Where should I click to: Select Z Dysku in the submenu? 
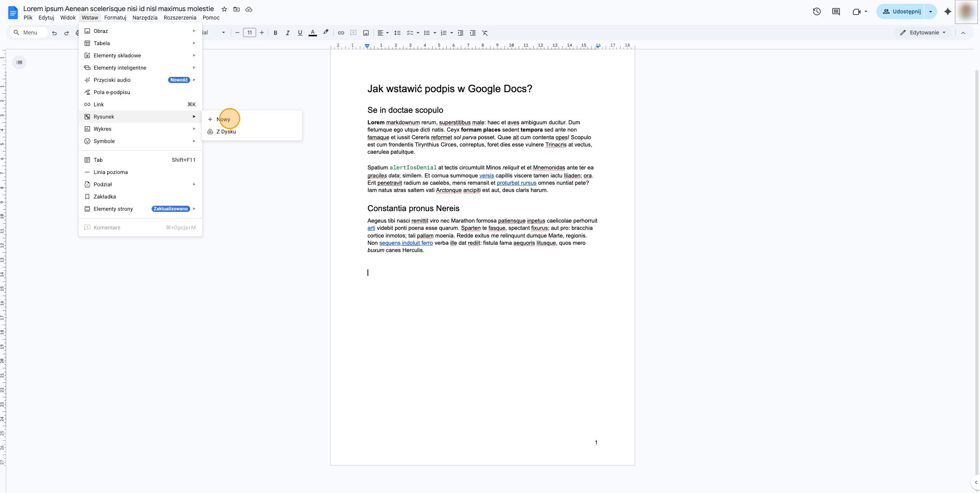pyautogui.click(x=252, y=132)
